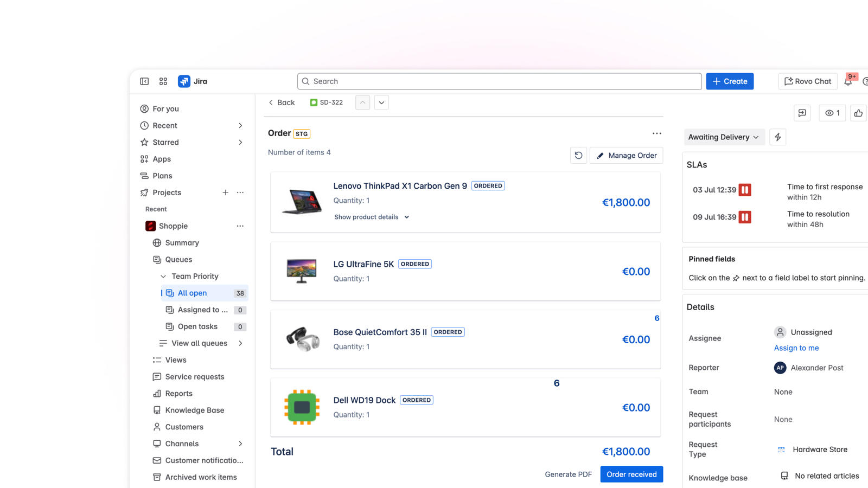The width and height of the screenshot is (868, 488).
Task: Add a new project plus icon
Action: coord(225,192)
